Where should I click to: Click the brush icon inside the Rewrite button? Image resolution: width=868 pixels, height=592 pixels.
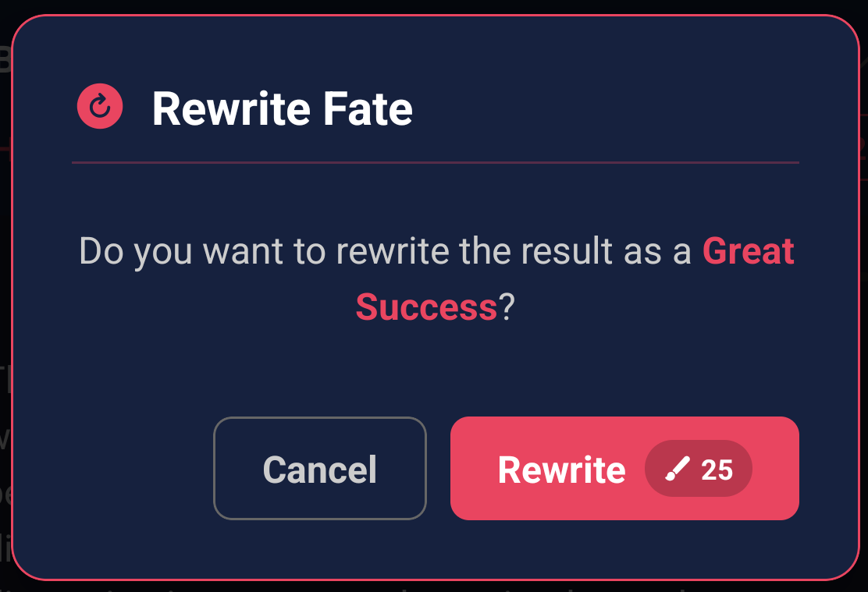678,468
